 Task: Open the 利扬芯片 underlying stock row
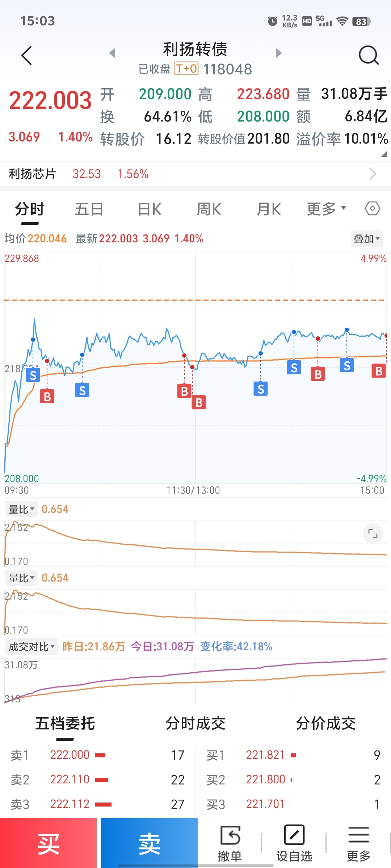[195, 174]
